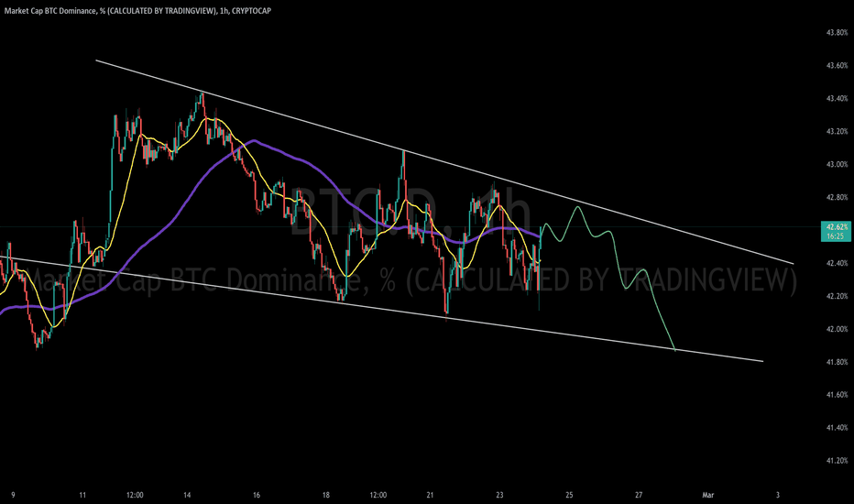The width and height of the screenshot is (854, 504).
Task: Click the 12:00 time label between 11 and 14
Action: (135, 495)
